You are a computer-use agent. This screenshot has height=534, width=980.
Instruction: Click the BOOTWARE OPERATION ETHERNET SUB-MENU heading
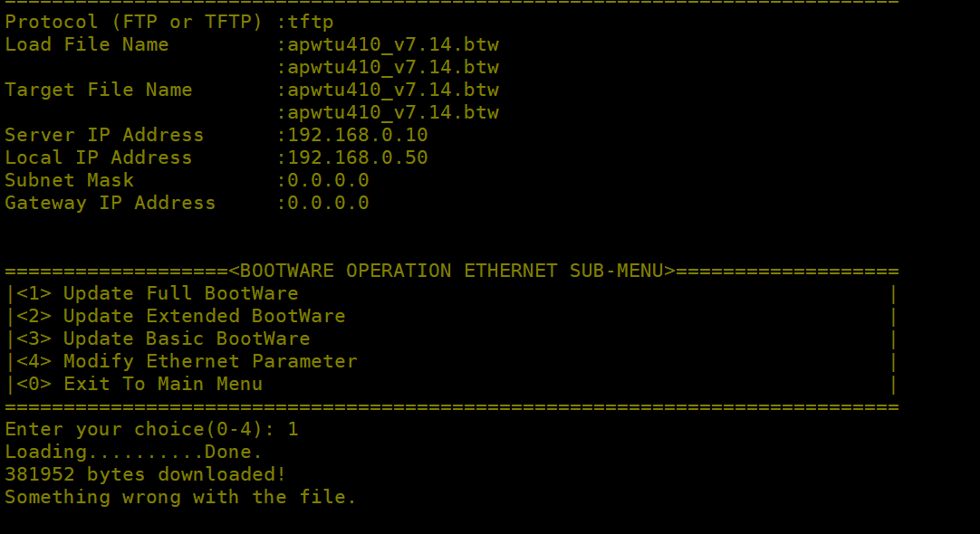452,271
